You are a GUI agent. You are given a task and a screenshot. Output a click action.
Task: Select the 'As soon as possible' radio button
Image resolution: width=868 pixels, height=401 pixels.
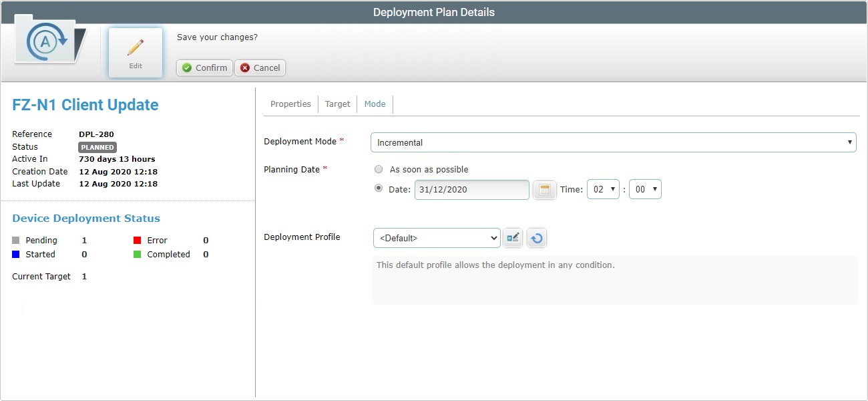pyautogui.click(x=379, y=169)
